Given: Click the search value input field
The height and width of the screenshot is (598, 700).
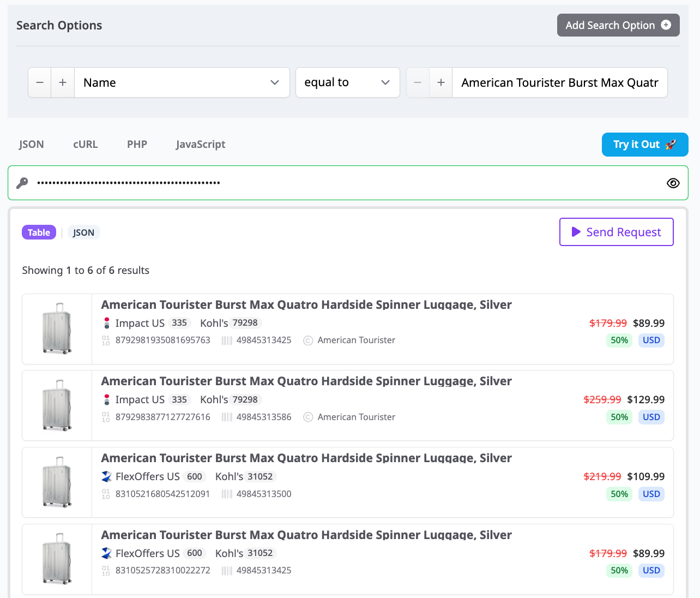Looking at the screenshot, I should pos(560,82).
